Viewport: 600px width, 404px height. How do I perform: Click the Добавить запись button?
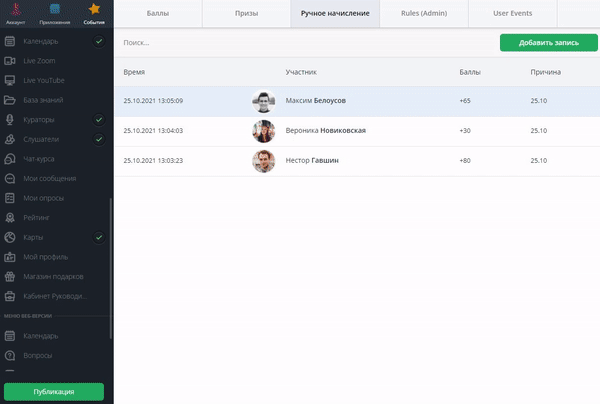pyautogui.click(x=549, y=43)
